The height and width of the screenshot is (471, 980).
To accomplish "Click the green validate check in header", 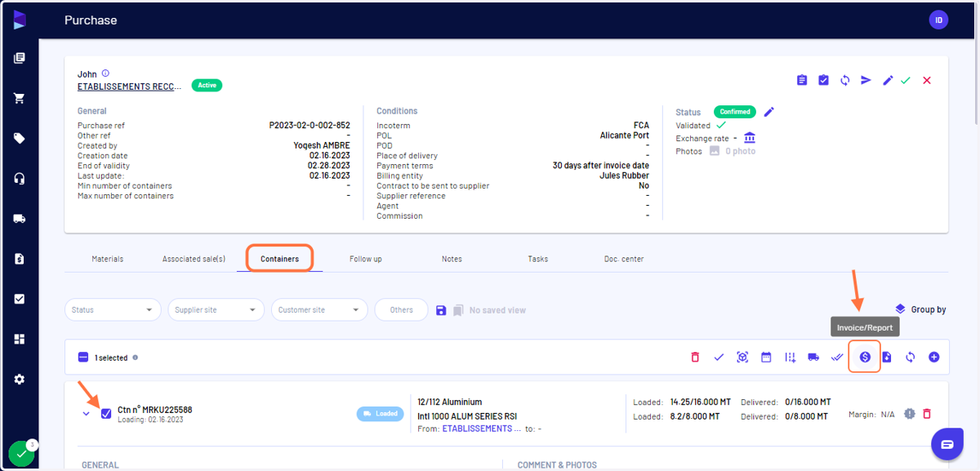I will [x=906, y=80].
